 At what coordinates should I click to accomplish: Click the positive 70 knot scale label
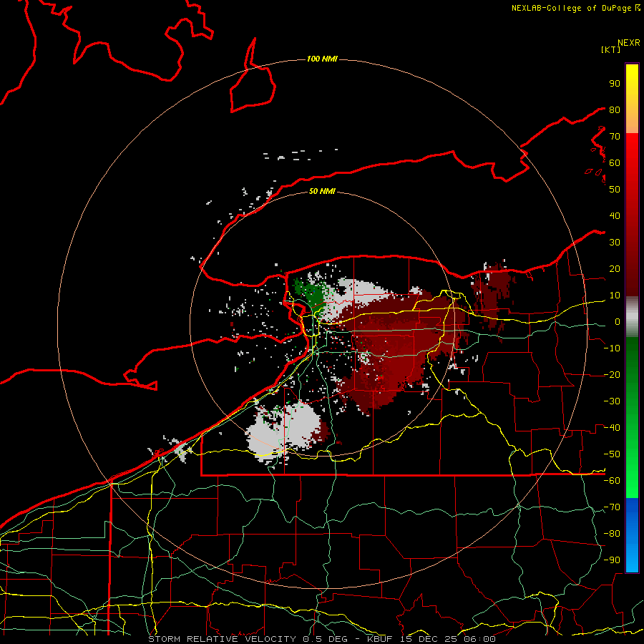point(615,137)
